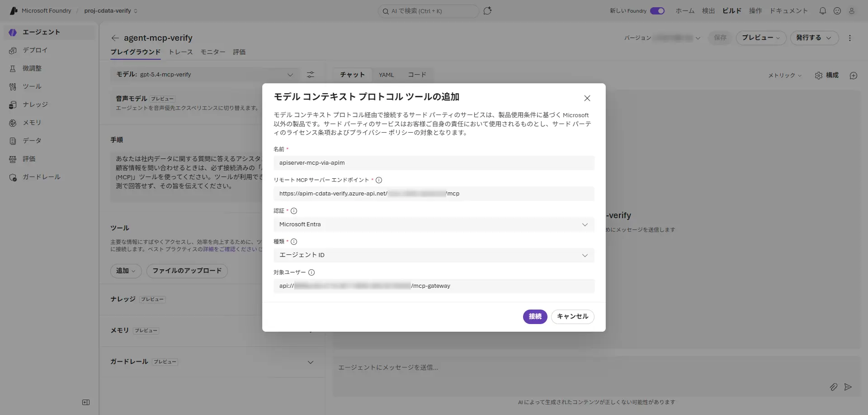Click the 対象ユーザー input field
The image size is (868, 415).
(x=434, y=286)
